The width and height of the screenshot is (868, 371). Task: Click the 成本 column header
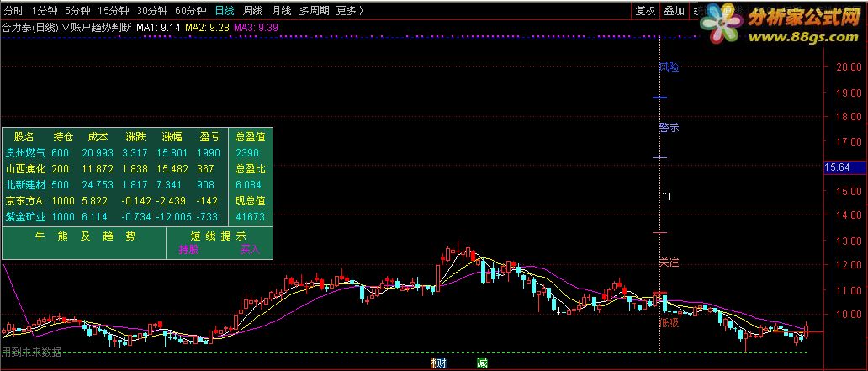click(x=98, y=137)
